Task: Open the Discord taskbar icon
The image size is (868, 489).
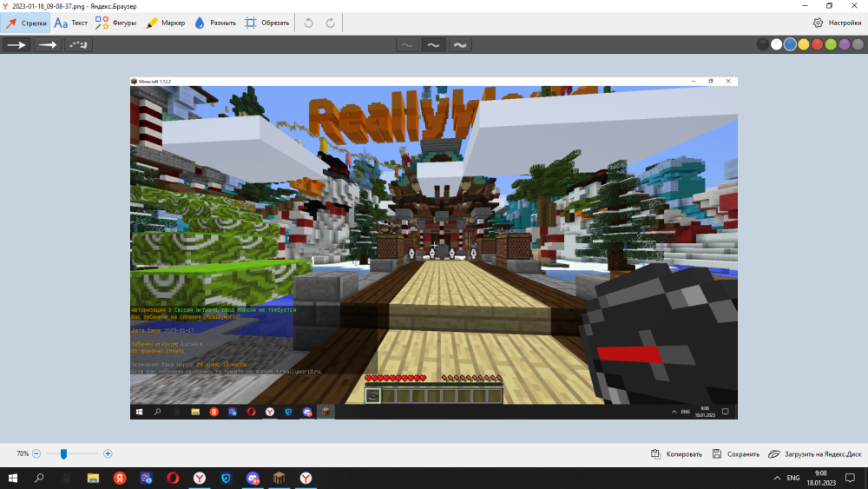Action: click(253, 478)
